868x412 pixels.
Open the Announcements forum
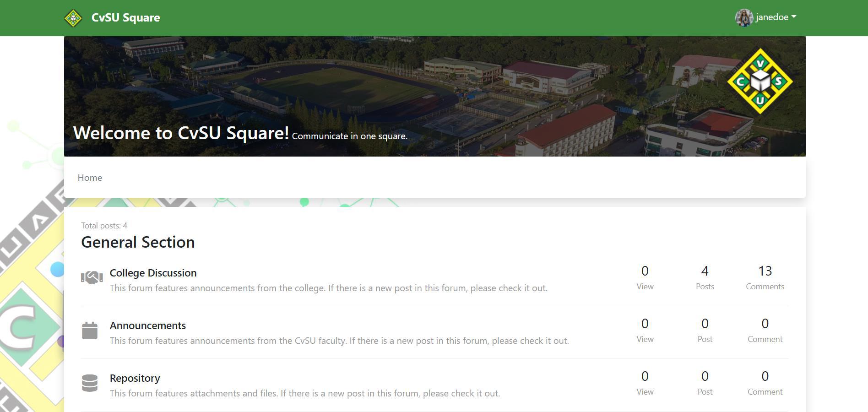[147, 325]
